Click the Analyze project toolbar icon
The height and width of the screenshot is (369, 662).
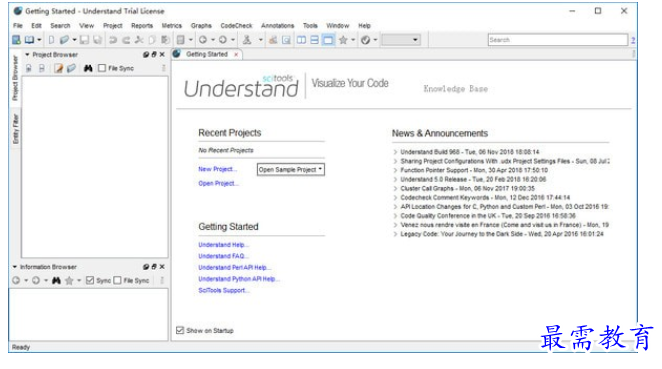pyautogui.click(x=273, y=40)
